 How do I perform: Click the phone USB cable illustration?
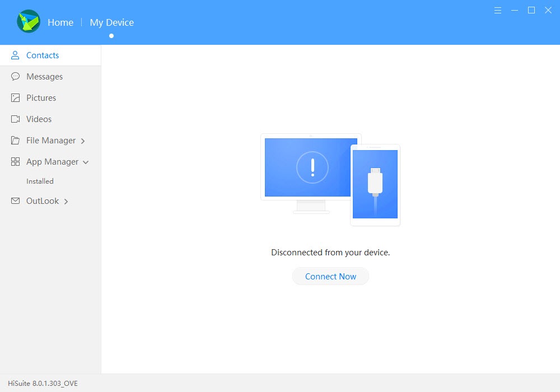(375, 185)
